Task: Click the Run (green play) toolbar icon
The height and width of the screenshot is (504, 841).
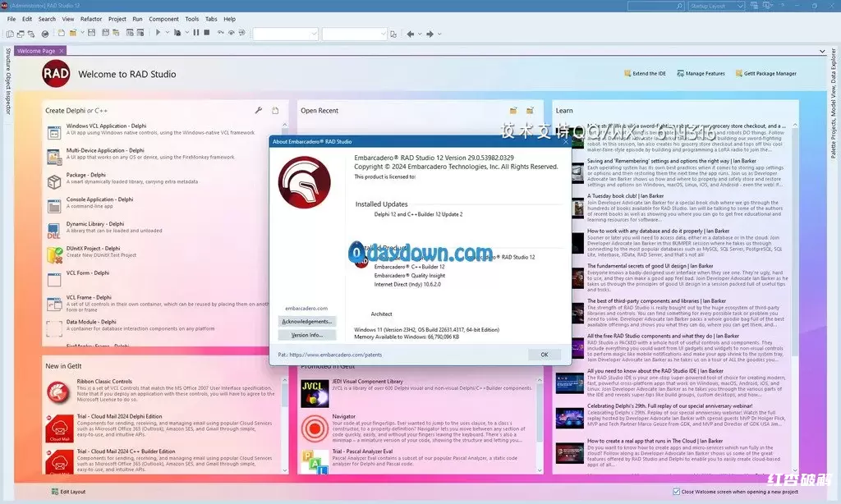Action: pyautogui.click(x=158, y=33)
